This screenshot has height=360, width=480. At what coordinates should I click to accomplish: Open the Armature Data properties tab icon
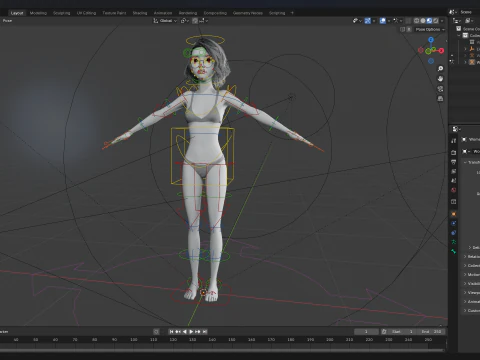click(x=454, y=242)
